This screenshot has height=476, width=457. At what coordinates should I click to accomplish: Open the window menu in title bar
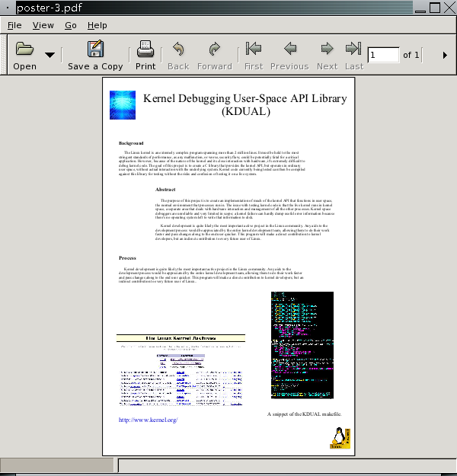(x=8, y=8)
